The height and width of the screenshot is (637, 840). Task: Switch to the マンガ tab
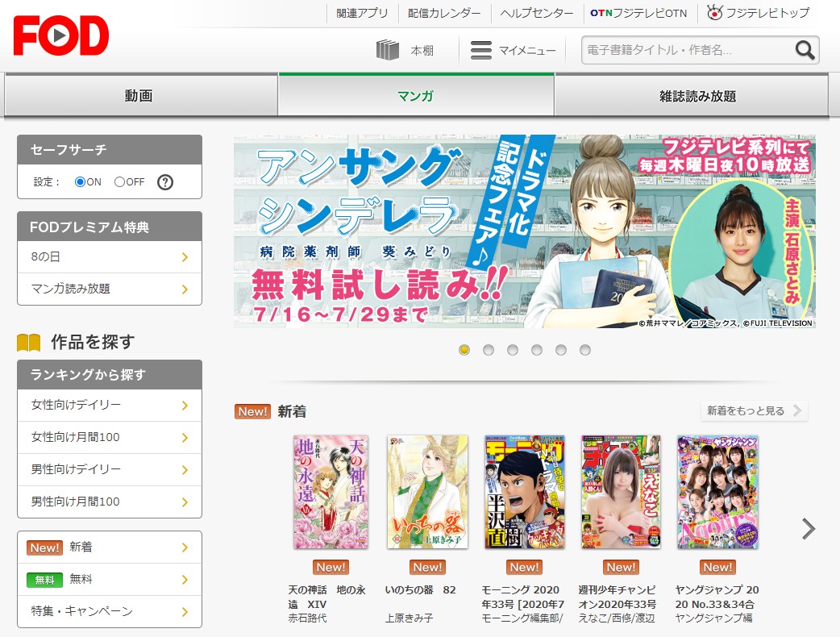(416, 95)
